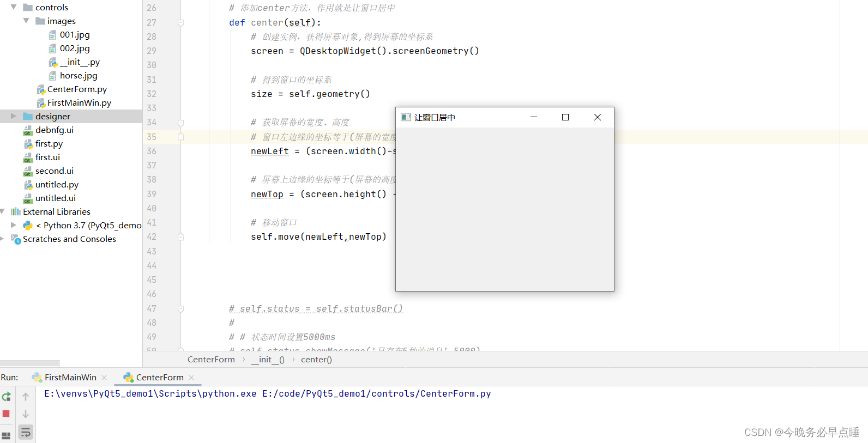Click the fold marker at line 34
This screenshot has width=868, height=443.
pos(180,123)
